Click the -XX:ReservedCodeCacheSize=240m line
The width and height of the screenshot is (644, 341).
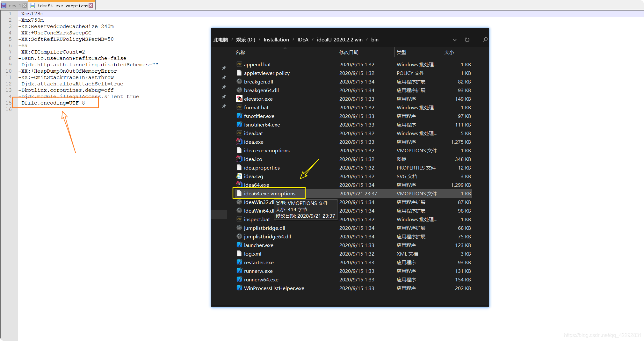pos(66,26)
